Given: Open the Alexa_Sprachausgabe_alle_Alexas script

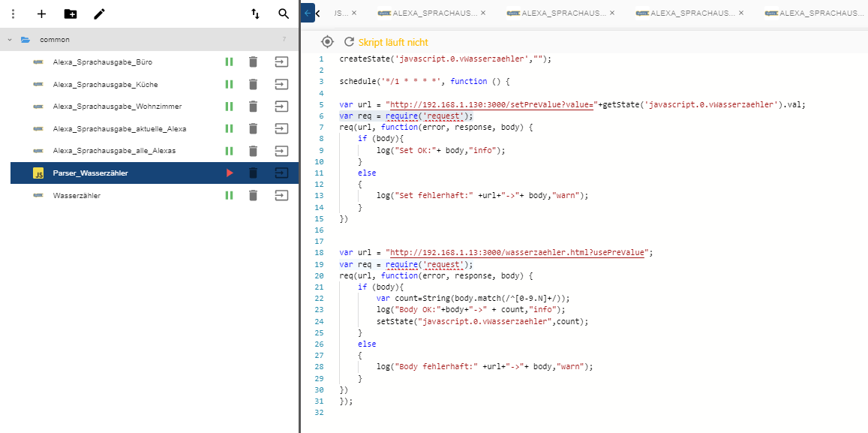Looking at the screenshot, I should click(x=115, y=151).
